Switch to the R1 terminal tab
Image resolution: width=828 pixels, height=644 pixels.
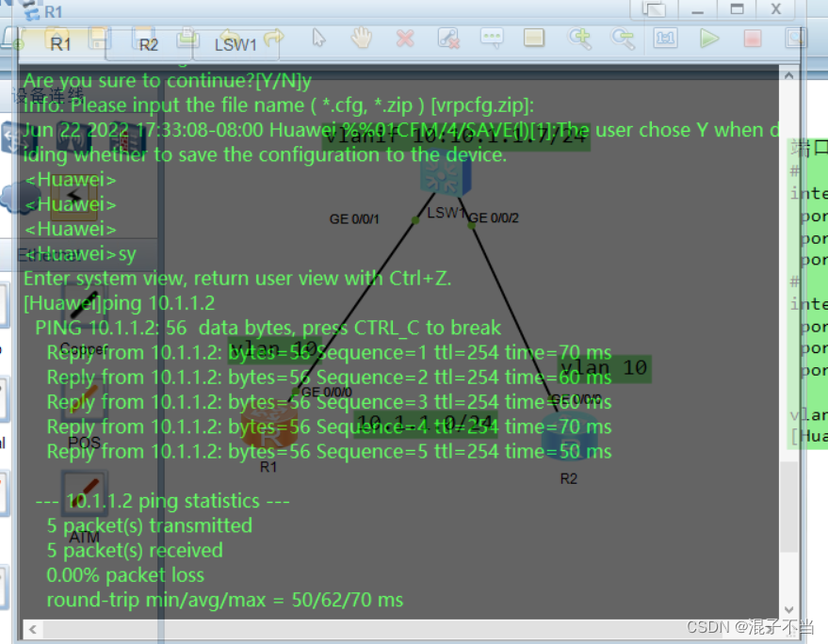click(60, 44)
